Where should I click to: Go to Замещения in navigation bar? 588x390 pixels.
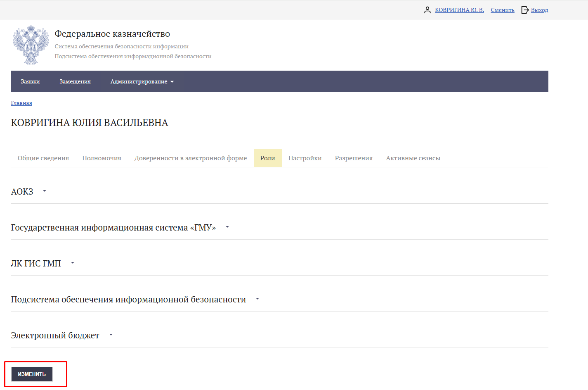click(75, 81)
